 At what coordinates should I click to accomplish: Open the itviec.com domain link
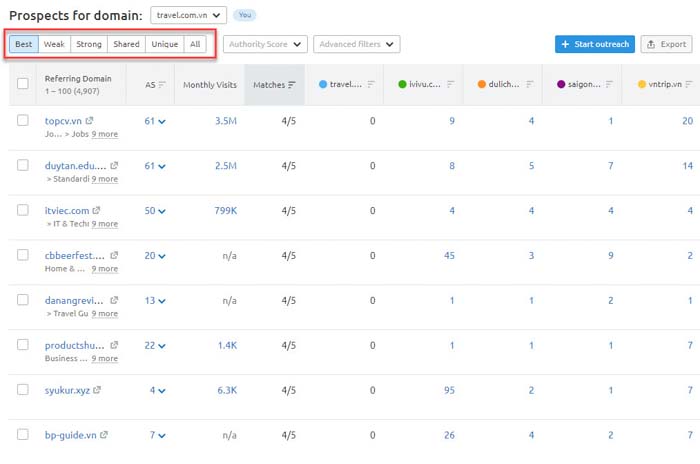(67, 211)
